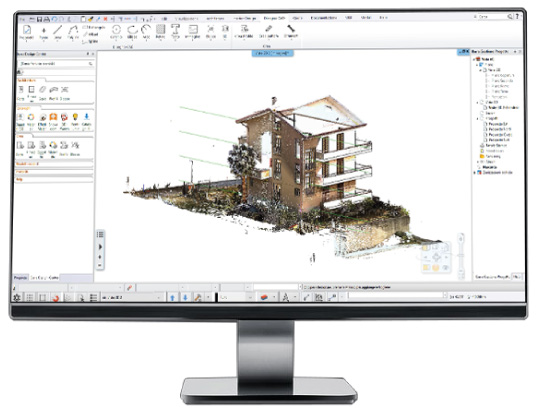541x413 pixels.
Task: Select the Hatch fill tool in ribbon
Action: [x=160, y=32]
